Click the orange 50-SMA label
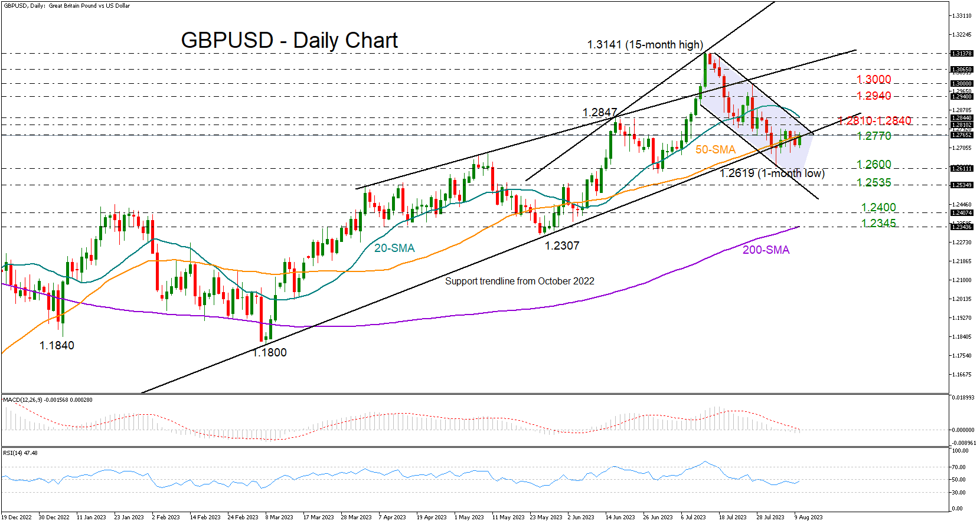This screenshot has width=980, height=524. (715, 150)
